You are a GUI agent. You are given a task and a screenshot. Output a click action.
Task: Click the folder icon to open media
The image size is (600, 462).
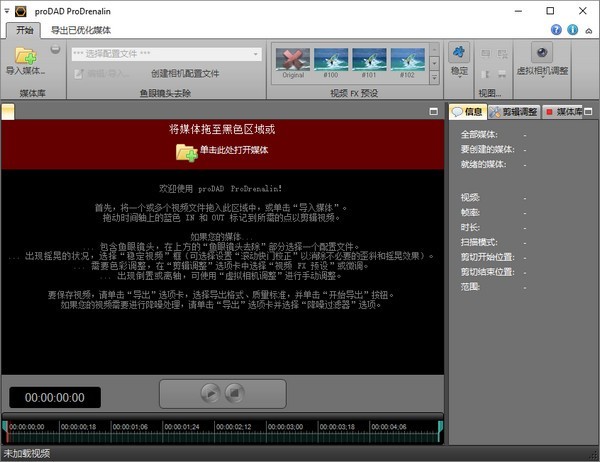pyautogui.click(x=186, y=151)
